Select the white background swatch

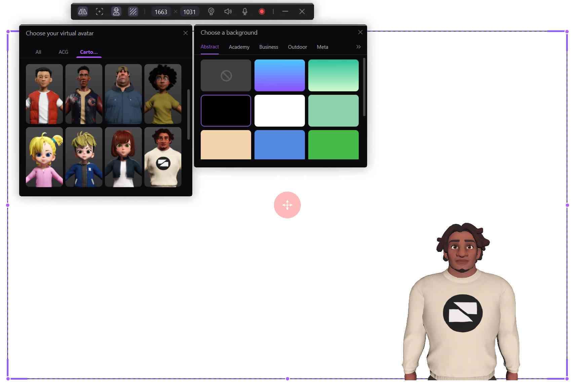pos(280,111)
